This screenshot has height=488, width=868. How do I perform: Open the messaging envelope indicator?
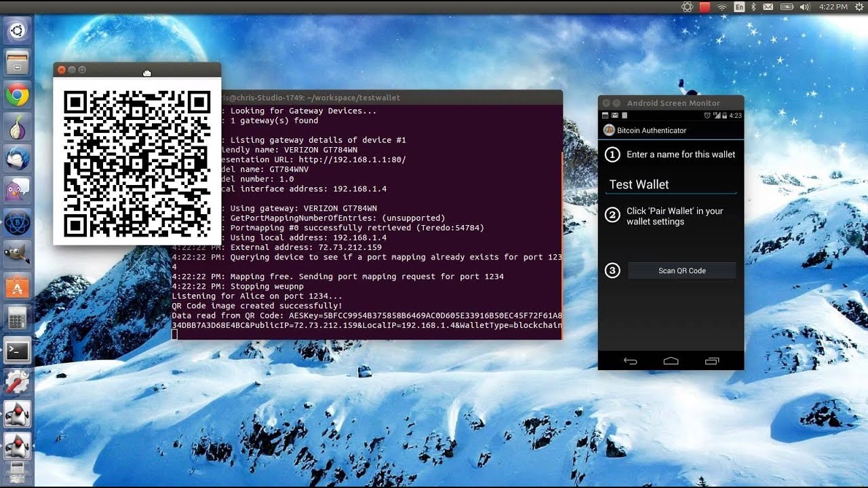[x=768, y=7]
